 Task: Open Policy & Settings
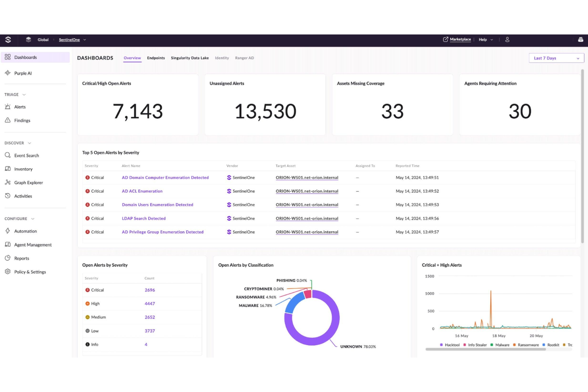29,272
